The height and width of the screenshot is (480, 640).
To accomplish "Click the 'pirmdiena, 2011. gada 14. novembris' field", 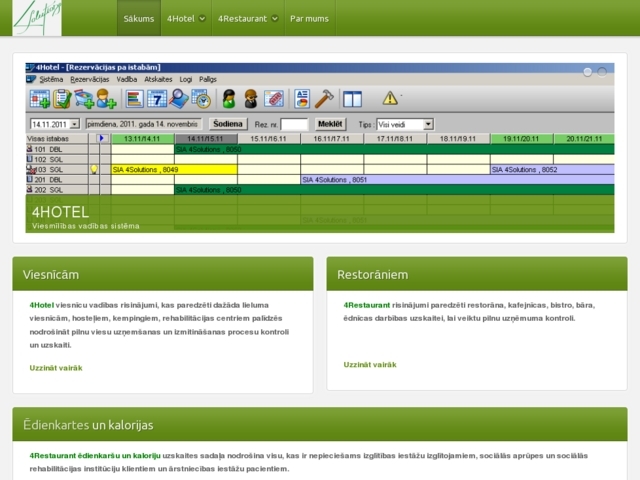I will [x=144, y=124].
